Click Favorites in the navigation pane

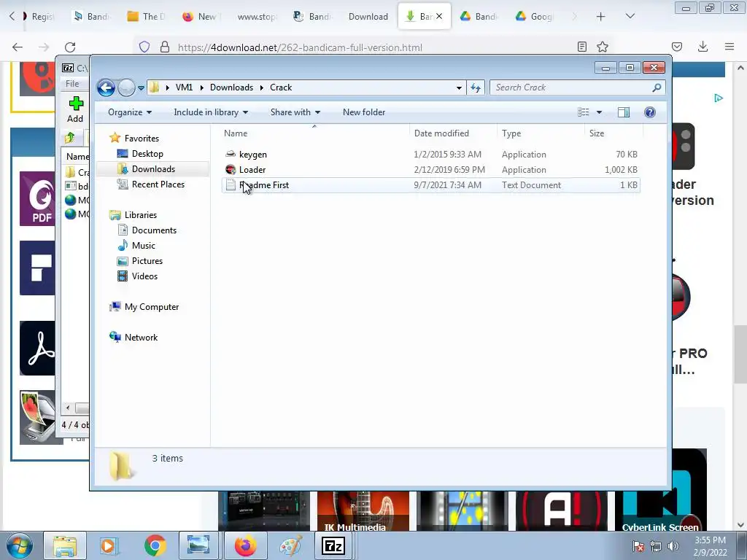click(142, 138)
